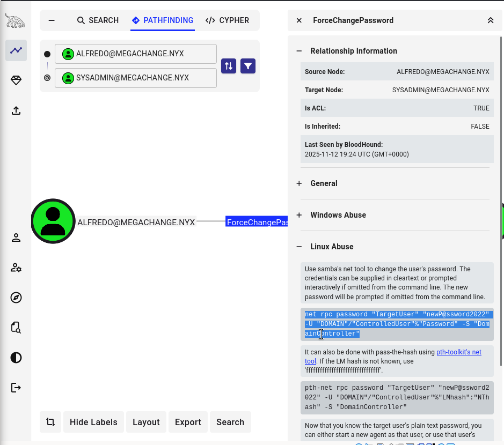Viewport: 504px width, 445px height.
Task: Open the pathfinding edge filter
Action: coord(248,66)
